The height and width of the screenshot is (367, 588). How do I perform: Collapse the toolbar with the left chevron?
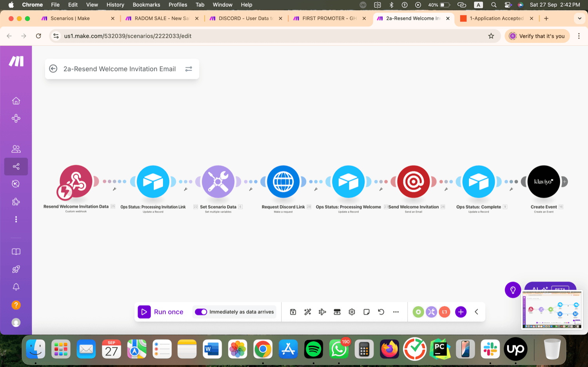pyautogui.click(x=476, y=312)
